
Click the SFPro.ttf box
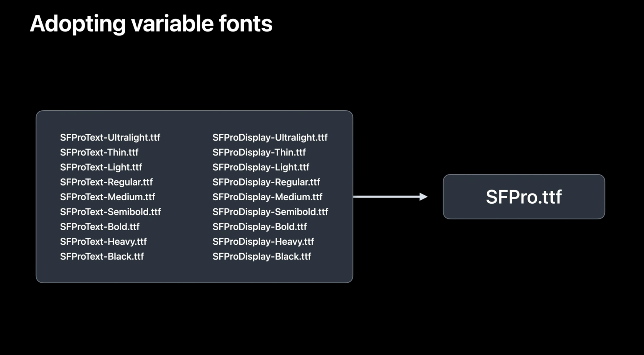pos(524,197)
